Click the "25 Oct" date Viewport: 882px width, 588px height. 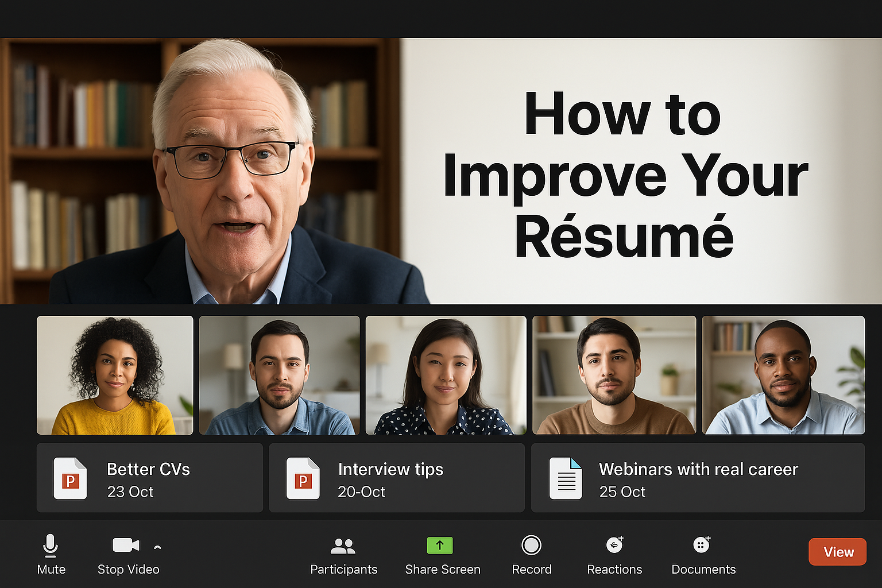click(x=622, y=492)
